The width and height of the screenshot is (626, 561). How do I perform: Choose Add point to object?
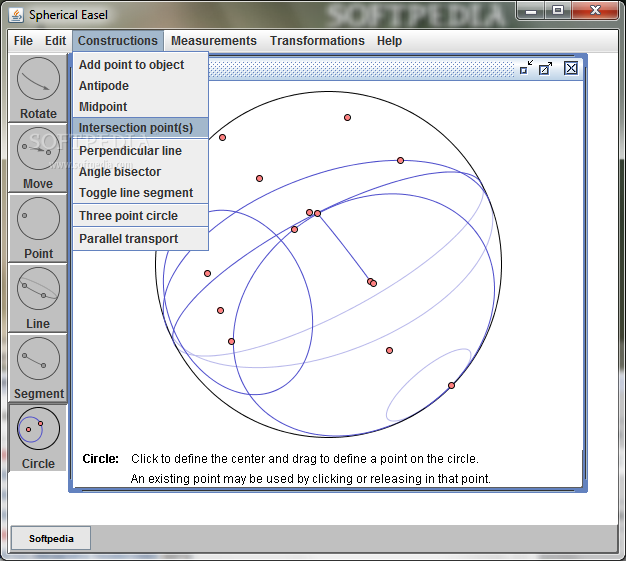141,65
